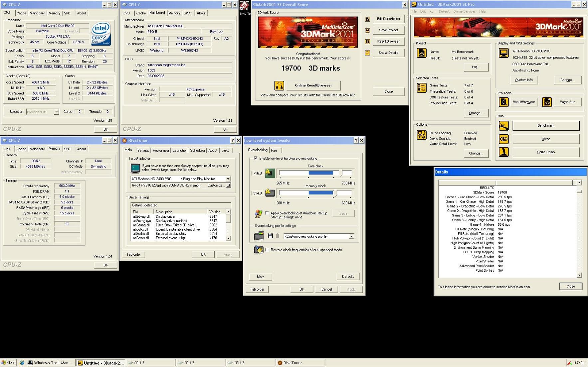588x367 pixels.
Task: Click the Options icon in 3DMark2001
Action: click(x=421, y=135)
